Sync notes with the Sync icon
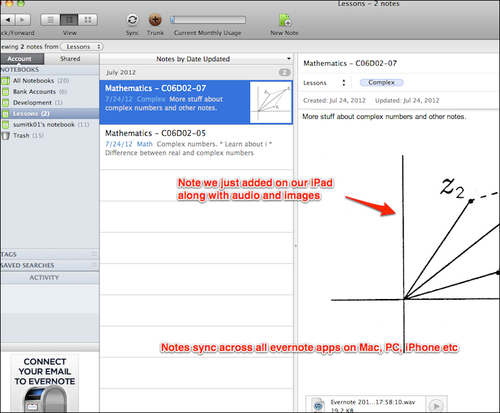 click(132, 20)
